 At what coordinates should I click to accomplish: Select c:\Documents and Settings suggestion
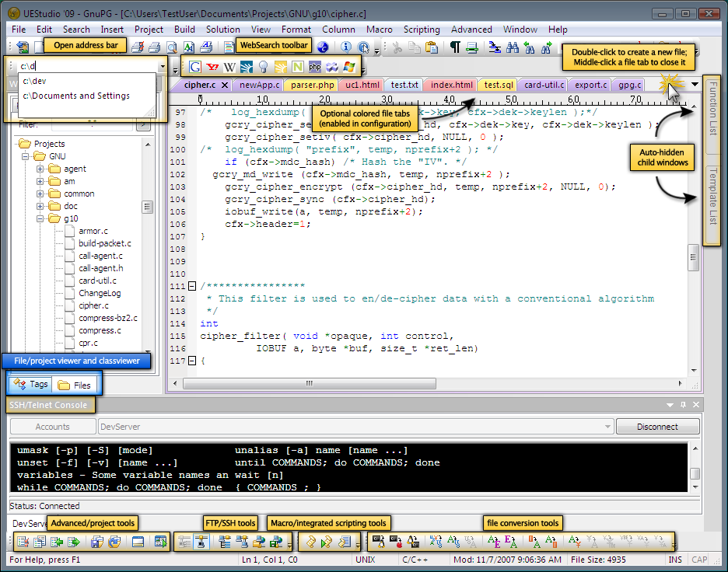point(76,96)
